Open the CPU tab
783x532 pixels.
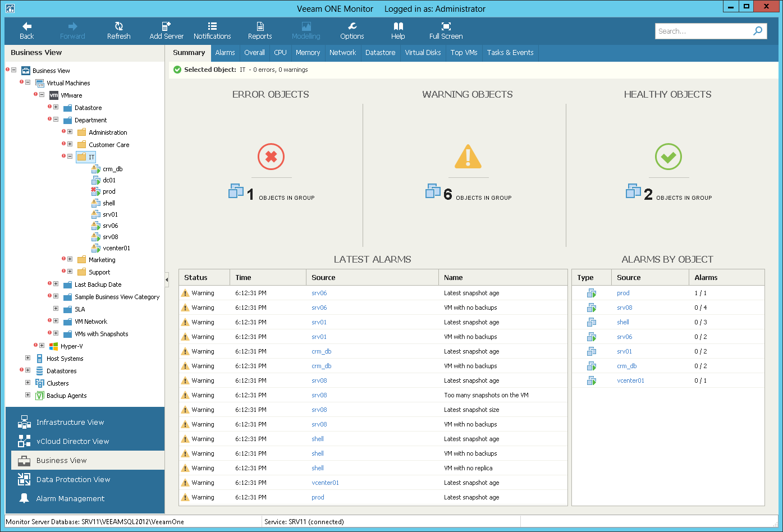tap(280, 53)
